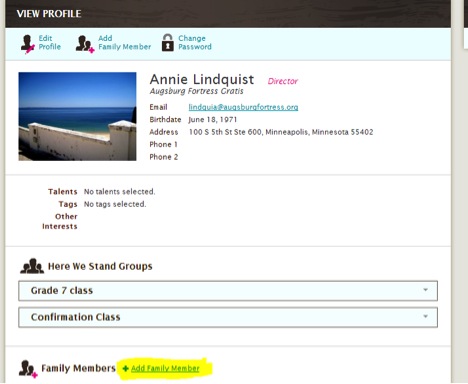Expand the Confirmation Class arrow
Screen dimensions: 468x384
426,316
